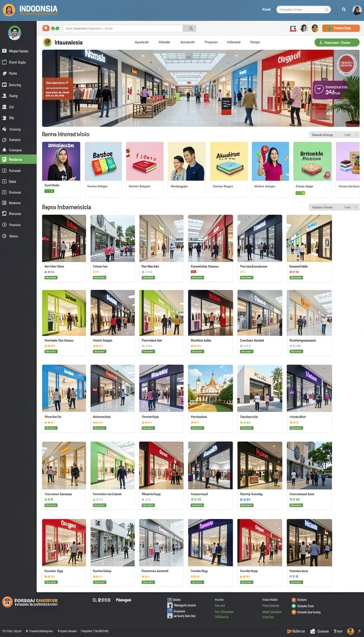Click the green button right of the tabs
This screenshot has height=637, width=364.
(x=337, y=42)
